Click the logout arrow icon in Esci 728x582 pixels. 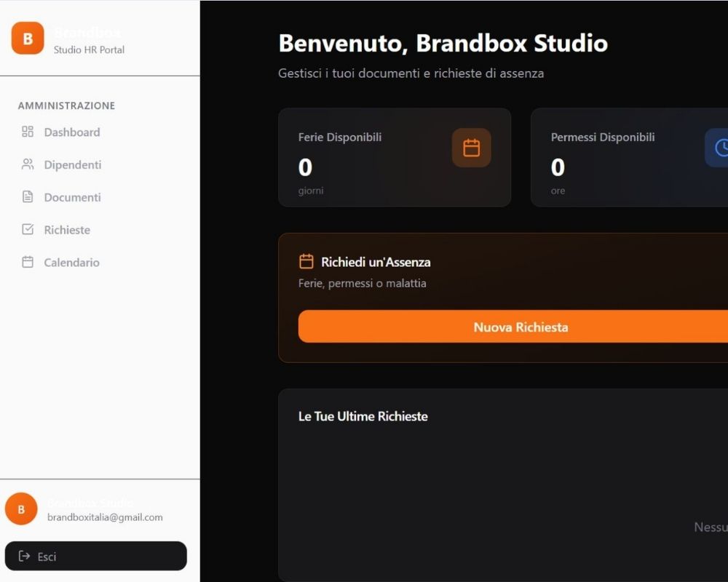[x=24, y=557]
